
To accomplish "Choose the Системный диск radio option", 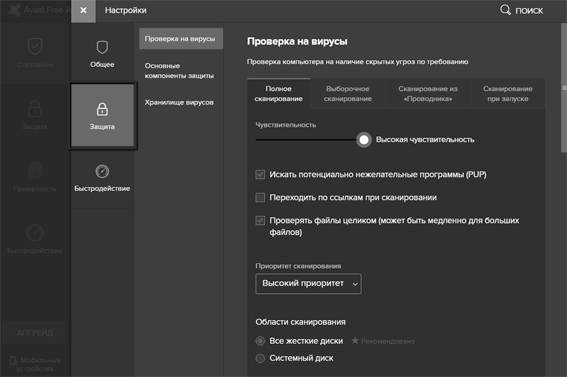I will pyautogui.click(x=260, y=358).
